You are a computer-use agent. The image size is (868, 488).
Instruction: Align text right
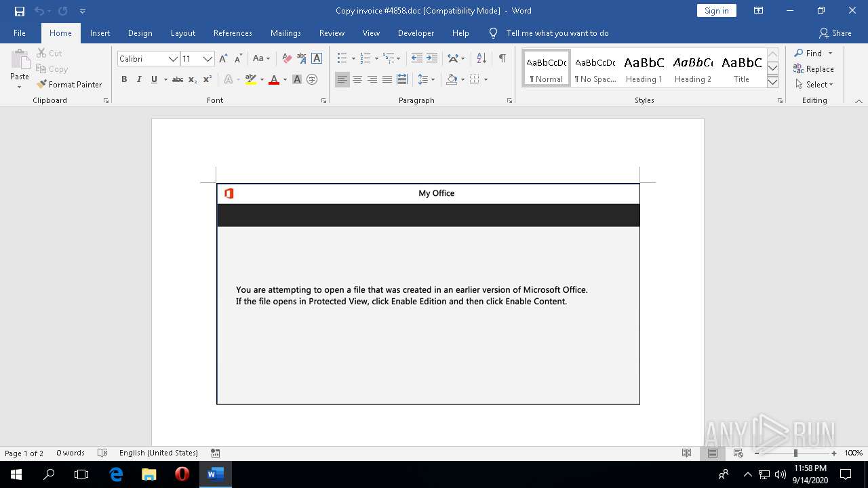click(372, 79)
